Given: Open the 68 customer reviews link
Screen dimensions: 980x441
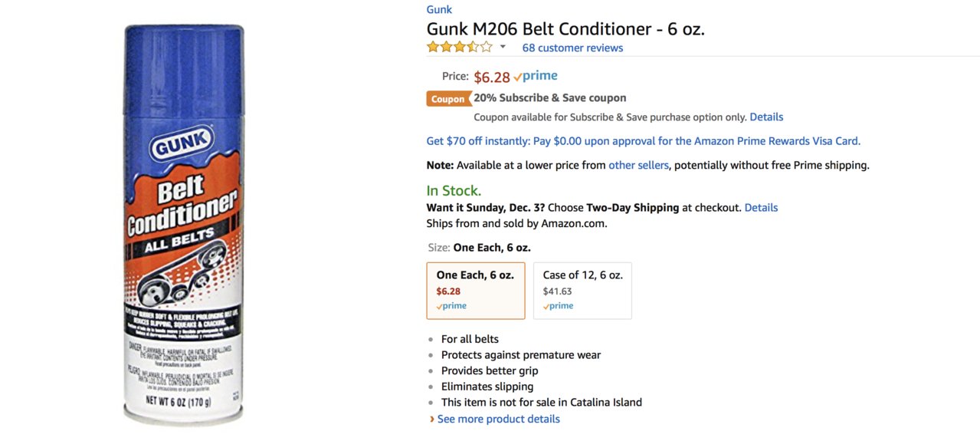Looking at the screenshot, I should pos(572,48).
